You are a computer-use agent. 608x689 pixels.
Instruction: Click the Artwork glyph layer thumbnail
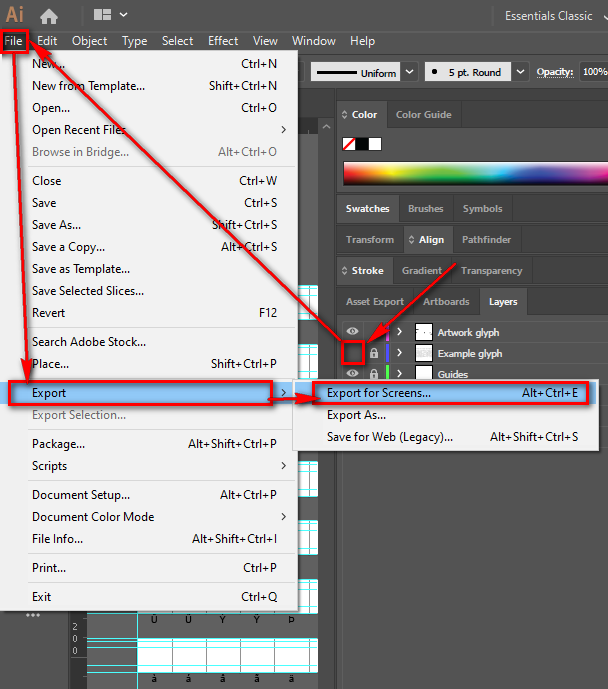(424, 332)
